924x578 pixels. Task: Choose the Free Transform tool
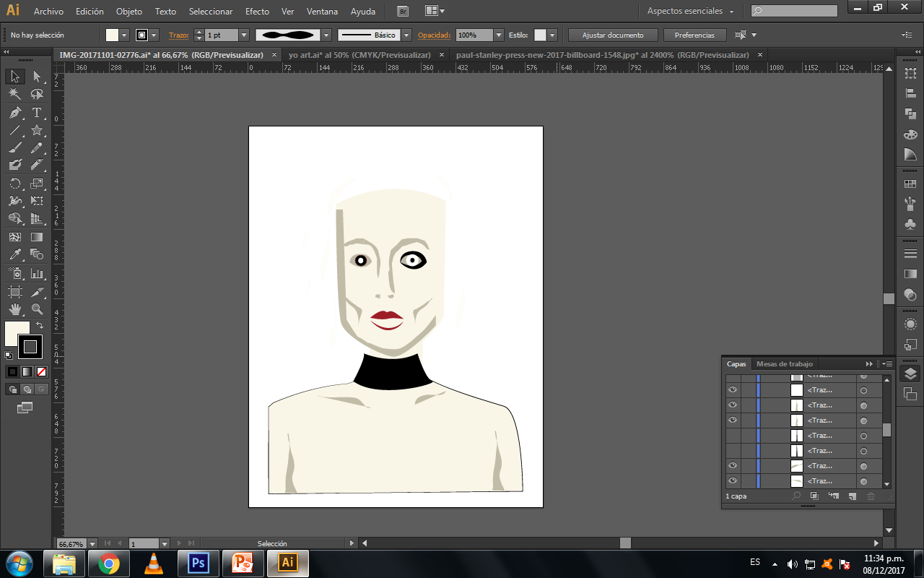pos(36,201)
